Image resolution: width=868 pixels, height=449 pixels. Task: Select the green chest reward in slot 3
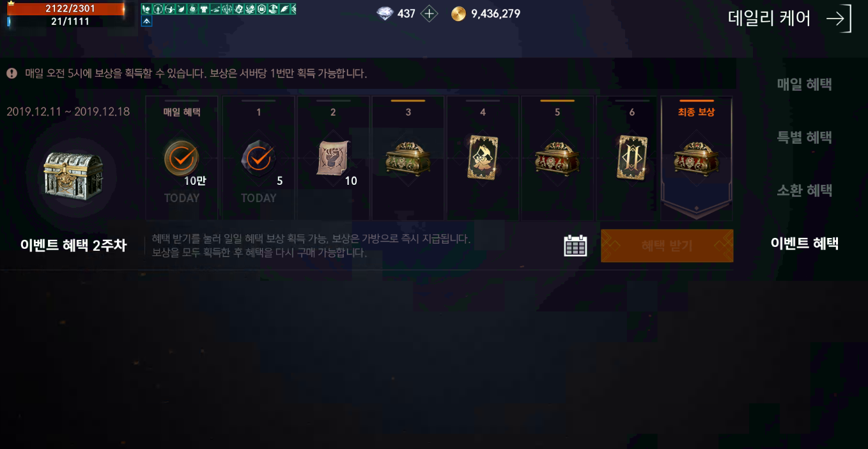click(408, 158)
